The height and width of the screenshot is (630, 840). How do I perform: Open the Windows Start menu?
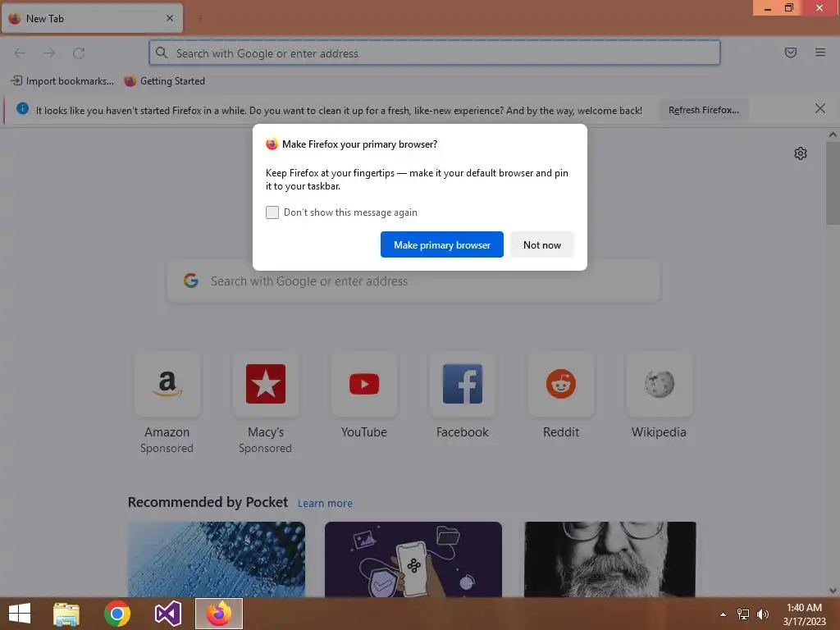20,614
